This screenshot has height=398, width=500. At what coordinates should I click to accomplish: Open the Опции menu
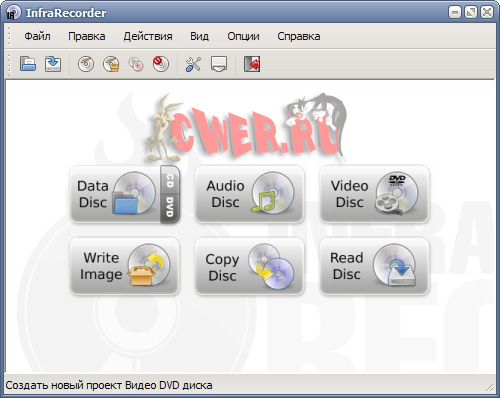pyautogui.click(x=243, y=36)
